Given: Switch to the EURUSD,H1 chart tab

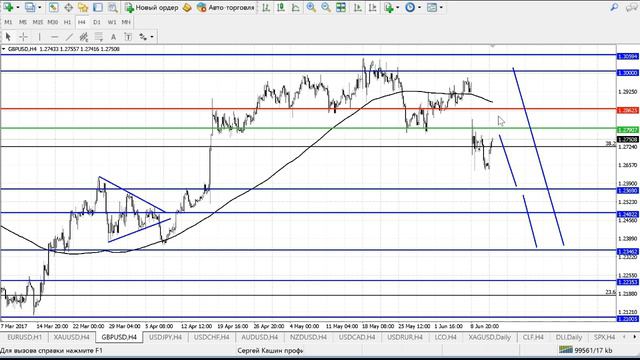Looking at the screenshot, I should coord(24,337).
